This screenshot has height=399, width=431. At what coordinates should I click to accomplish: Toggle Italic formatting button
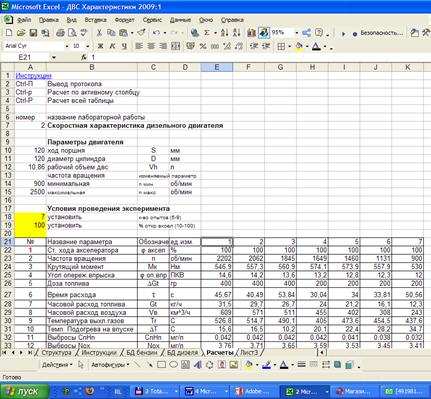coord(112,46)
